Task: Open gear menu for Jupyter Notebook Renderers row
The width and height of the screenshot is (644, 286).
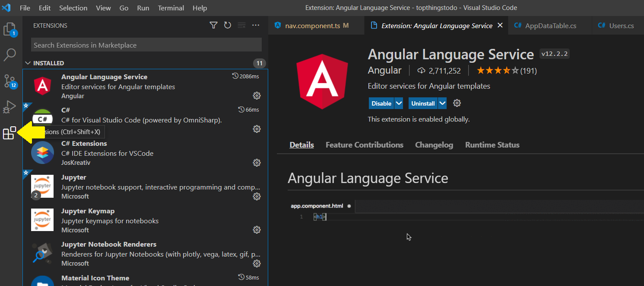Action: tap(257, 264)
